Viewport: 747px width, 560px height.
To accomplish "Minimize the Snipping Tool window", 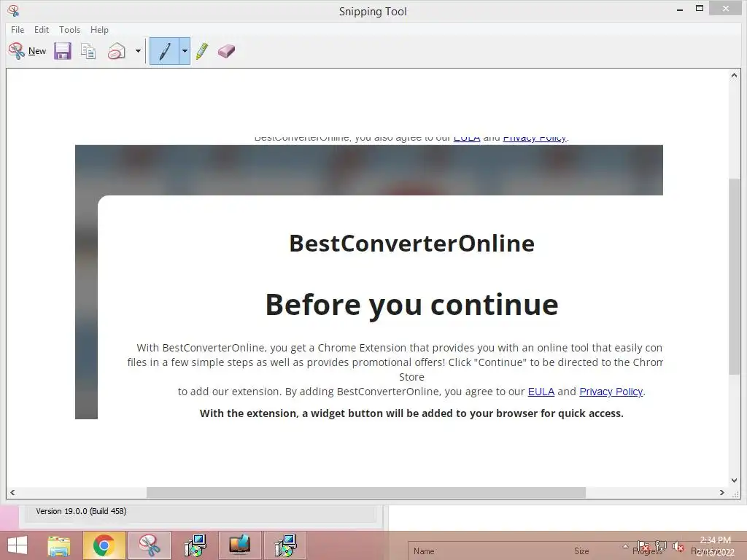I will click(x=680, y=9).
